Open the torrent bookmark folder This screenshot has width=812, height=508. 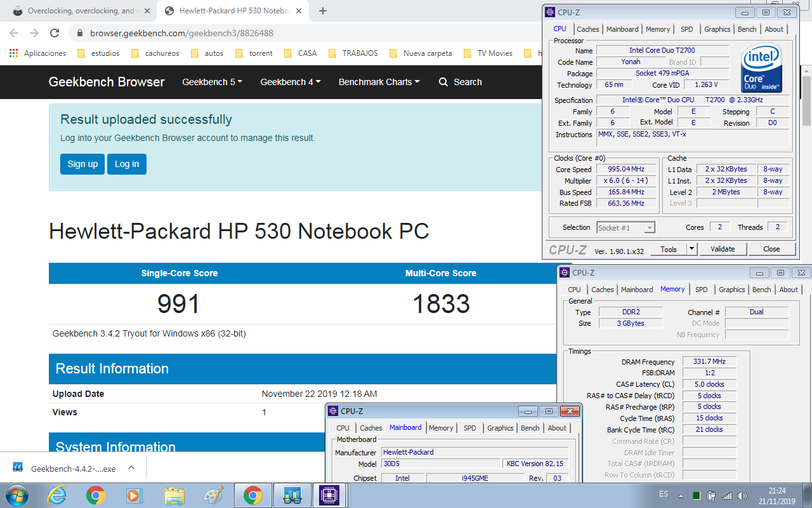(254, 53)
